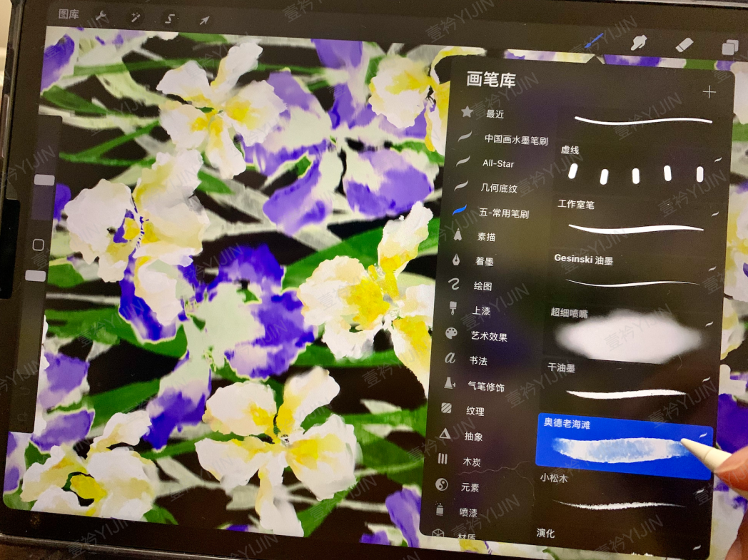
Task: Open the 上漆 painting brush set
Action: click(481, 311)
